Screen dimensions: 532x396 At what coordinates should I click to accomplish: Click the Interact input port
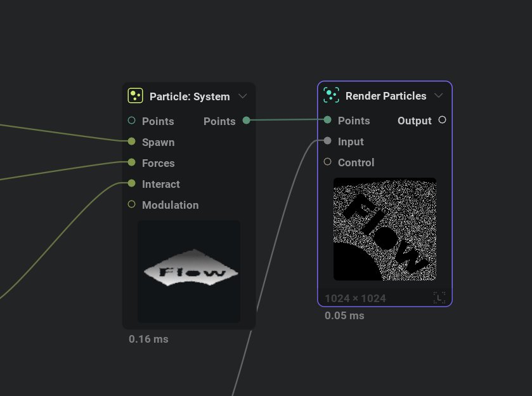132,183
